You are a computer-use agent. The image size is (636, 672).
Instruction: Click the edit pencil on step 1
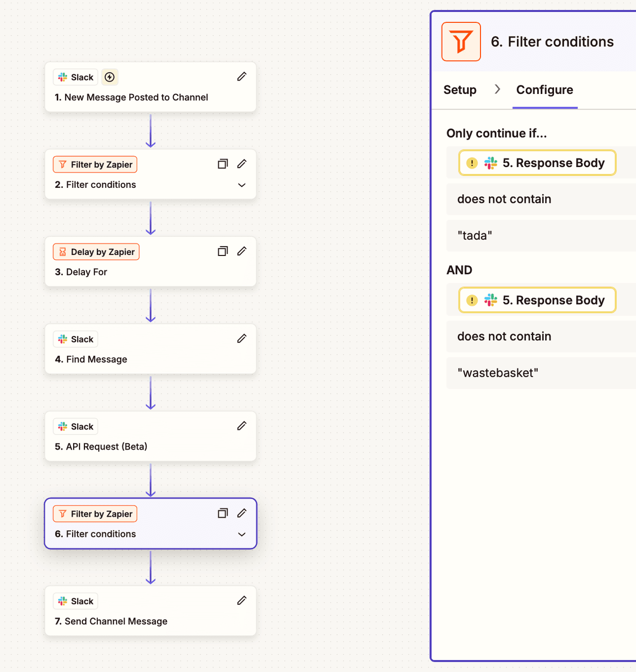click(242, 77)
